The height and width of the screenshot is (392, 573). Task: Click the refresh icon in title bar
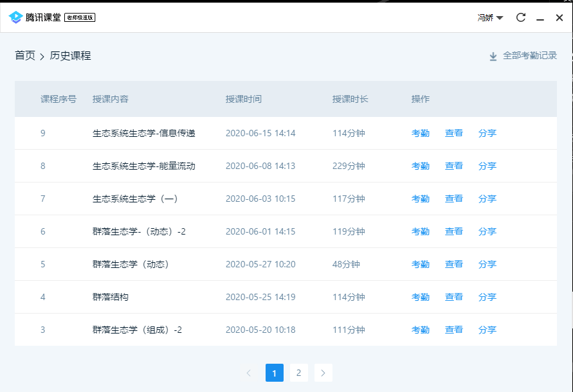pyautogui.click(x=521, y=17)
